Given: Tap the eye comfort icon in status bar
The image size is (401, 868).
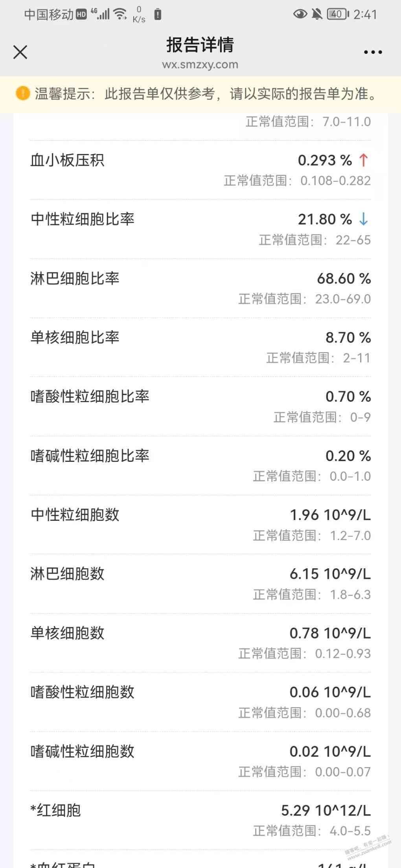Looking at the screenshot, I should pos(300,15).
